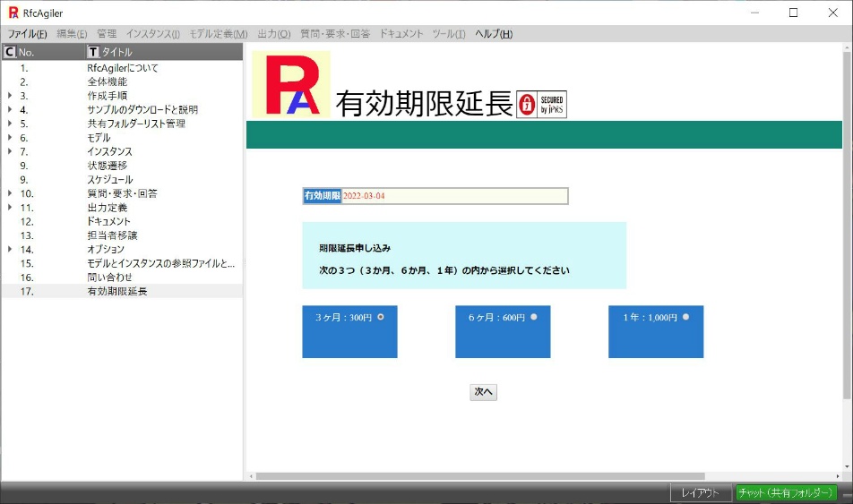This screenshot has height=504, width=853.
Task: Expand tree row 5 共有フォルダーリスト管理
Action: (x=10, y=124)
